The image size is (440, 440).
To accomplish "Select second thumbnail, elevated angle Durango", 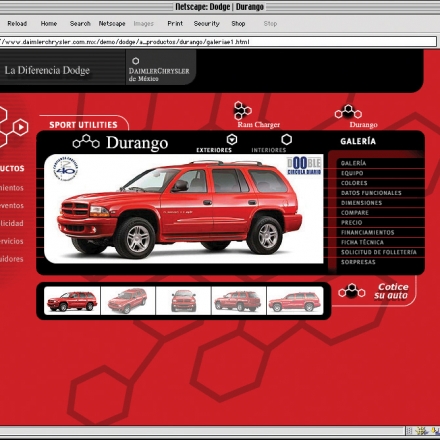I will pos(128,301).
